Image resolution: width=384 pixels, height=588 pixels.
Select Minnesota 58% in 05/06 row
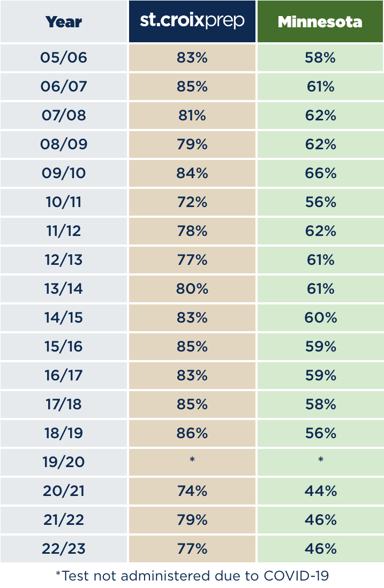pyautogui.click(x=320, y=58)
